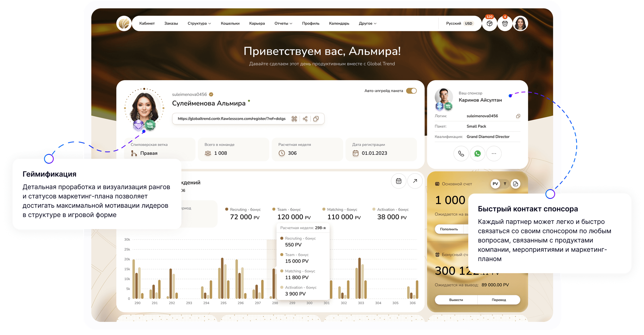The width and height of the screenshot is (644, 335).
Task: Open the Заказы section
Action: pyautogui.click(x=171, y=23)
